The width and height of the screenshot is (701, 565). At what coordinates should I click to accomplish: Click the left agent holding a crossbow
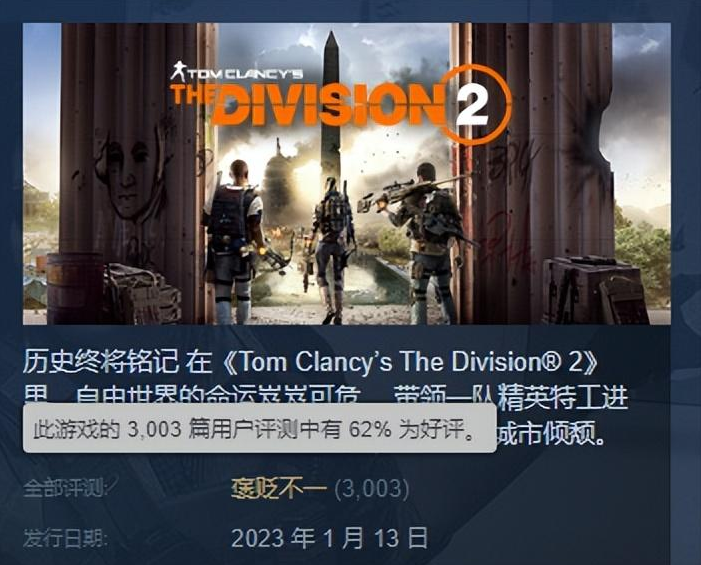[x=235, y=241]
